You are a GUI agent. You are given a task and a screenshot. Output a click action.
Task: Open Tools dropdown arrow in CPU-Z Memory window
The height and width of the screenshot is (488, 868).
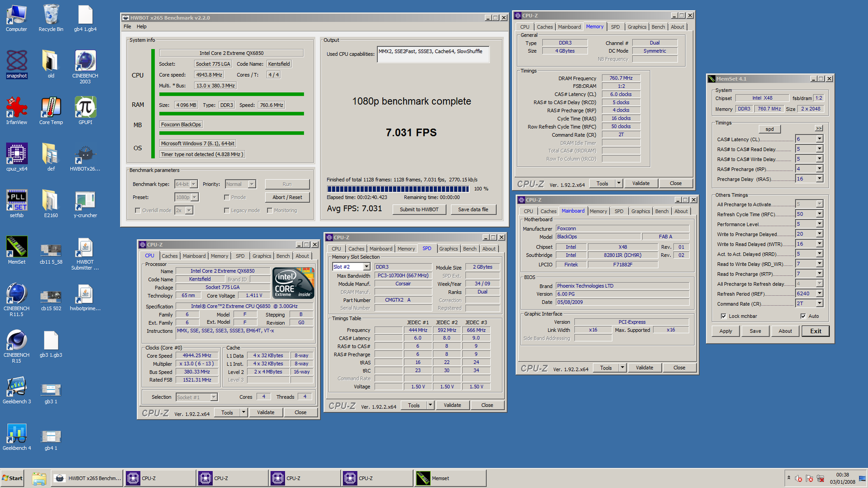(619, 183)
